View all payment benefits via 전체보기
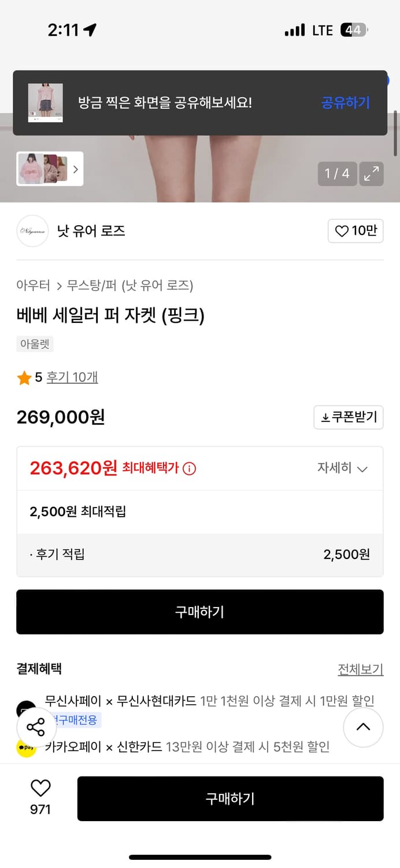Screen dimensions: 400x868 click(361, 669)
